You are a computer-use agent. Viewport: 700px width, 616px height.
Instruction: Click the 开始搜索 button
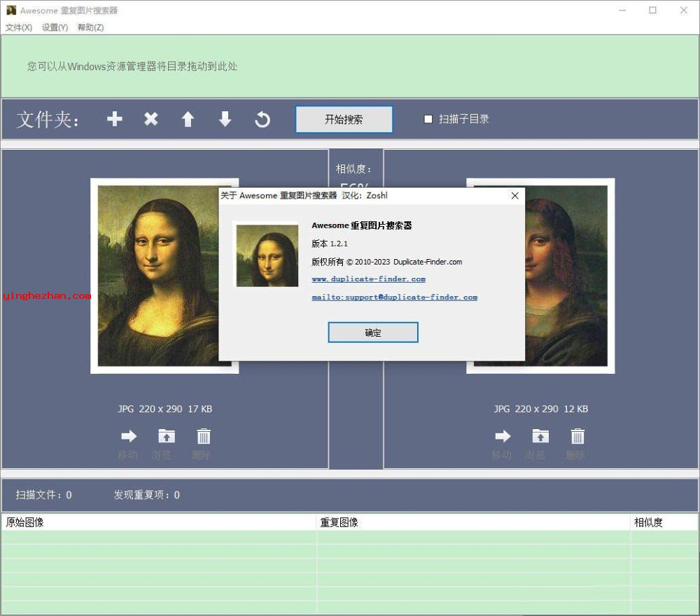(x=344, y=119)
